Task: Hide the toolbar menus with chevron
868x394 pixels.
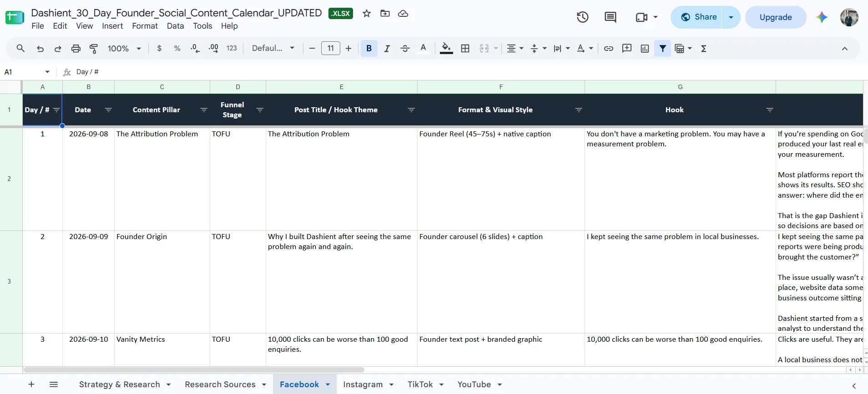Action: coord(845,49)
